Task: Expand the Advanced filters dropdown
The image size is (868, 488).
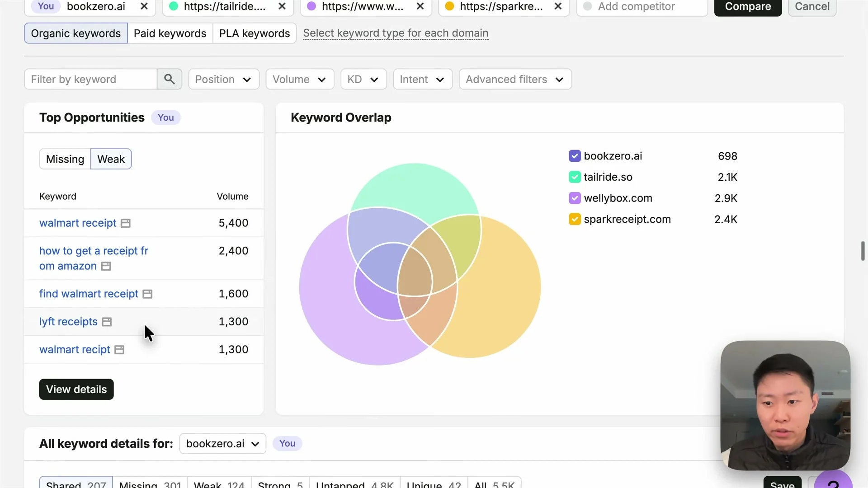Action: (x=515, y=79)
